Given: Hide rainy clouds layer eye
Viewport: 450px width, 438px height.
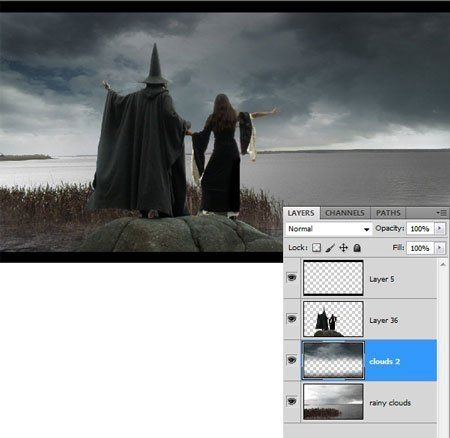Looking at the screenshot, I should click(292, 401).
